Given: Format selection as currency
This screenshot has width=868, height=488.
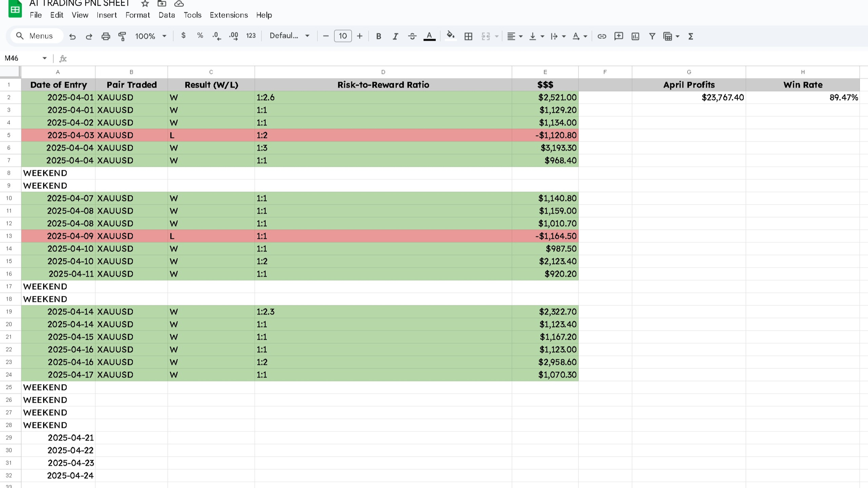Looking at the screenshot, I should (183, 36).
